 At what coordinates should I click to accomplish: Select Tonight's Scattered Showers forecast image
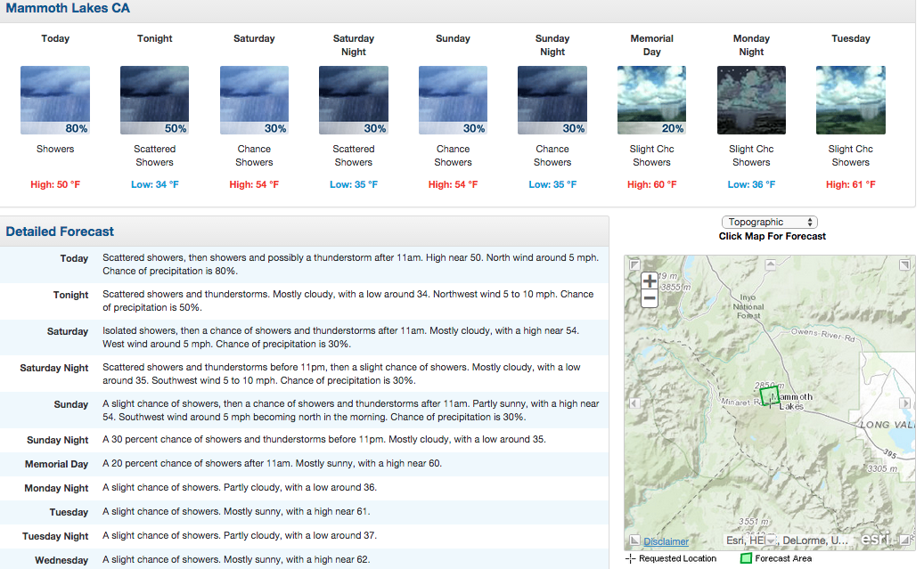[x=154, y=100]
